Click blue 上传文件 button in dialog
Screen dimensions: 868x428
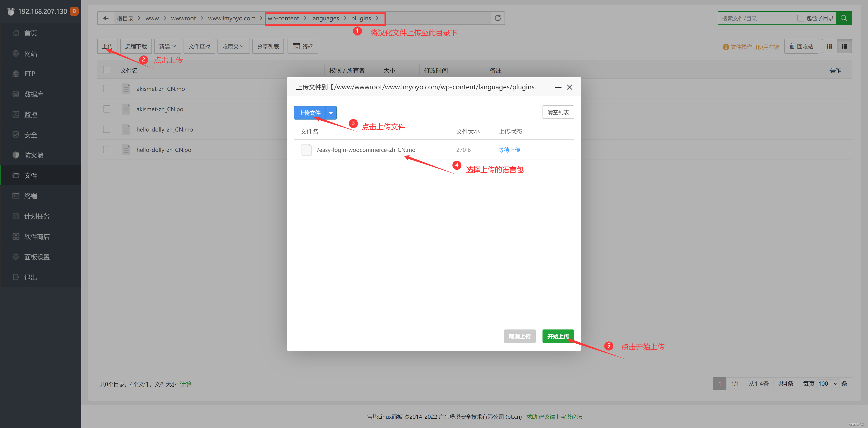(x=309, y=113)
